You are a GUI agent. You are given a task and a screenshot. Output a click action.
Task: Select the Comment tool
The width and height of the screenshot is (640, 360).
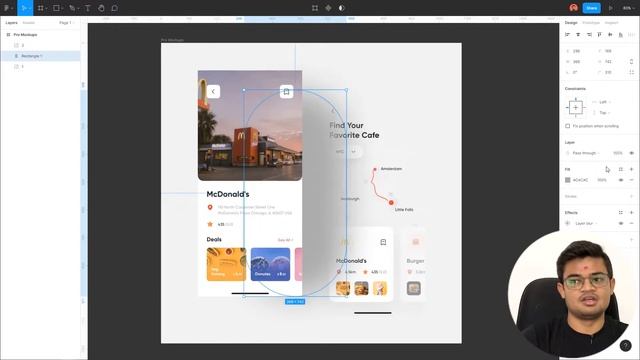(115, 8)
